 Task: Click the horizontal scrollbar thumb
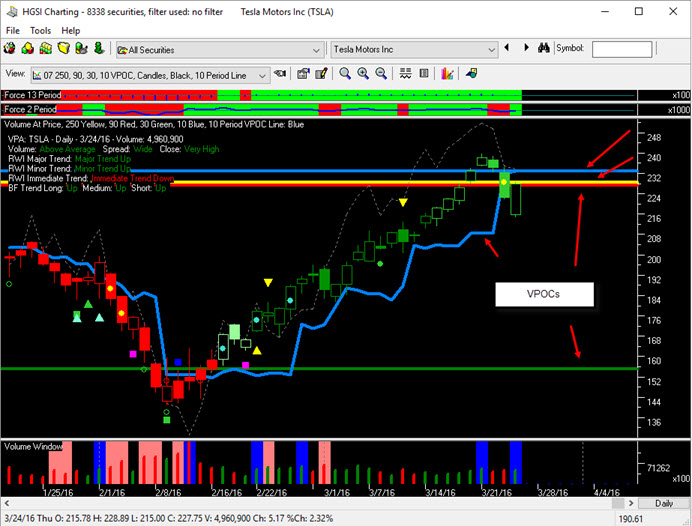click(618, 503)
